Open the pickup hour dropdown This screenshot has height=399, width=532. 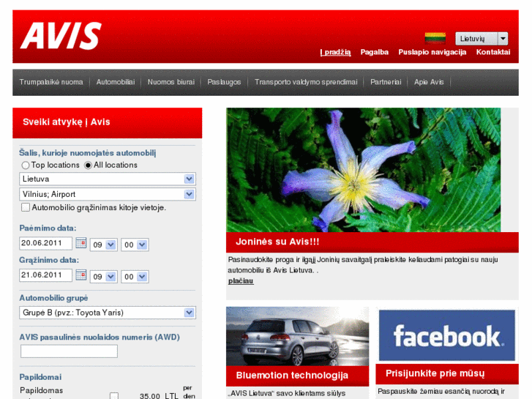(x=103, y=245)
